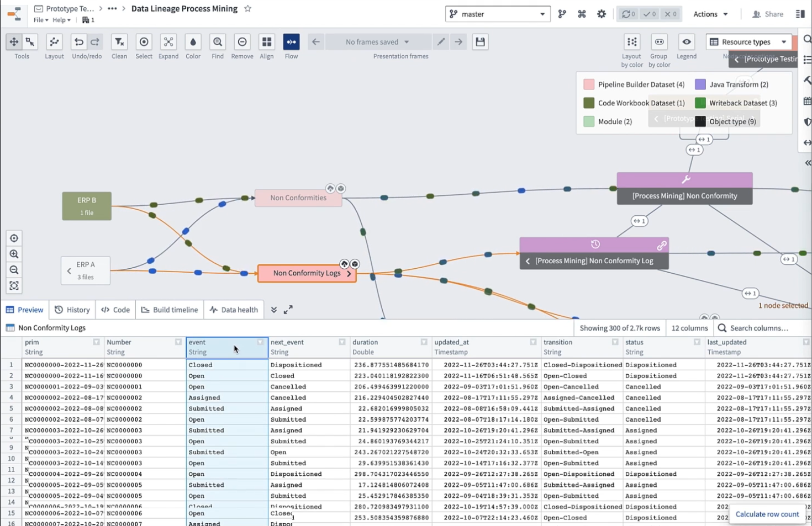
Task: Open the Resource types dropdown
Action: coord(748,42)
